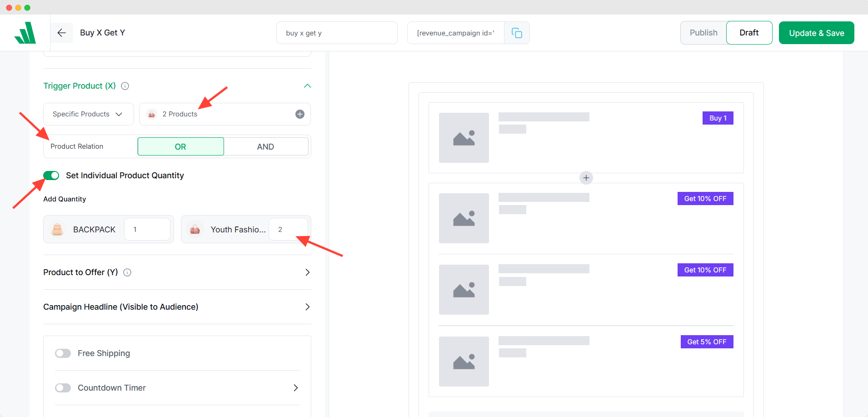The width and height of the screenshot is (868, 417).
Task: Click the Buy 1 badge
Action: pos(718,118)
